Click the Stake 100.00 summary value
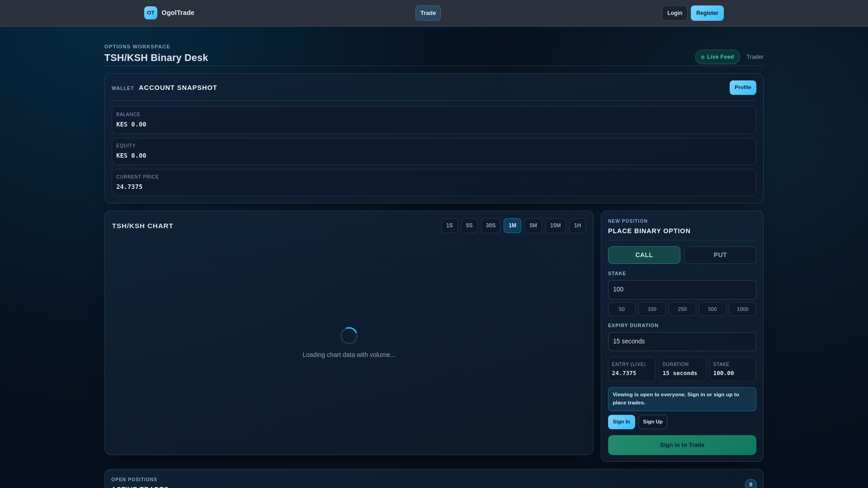The width and height of the screenshot is (868, 488). point(723,373)
